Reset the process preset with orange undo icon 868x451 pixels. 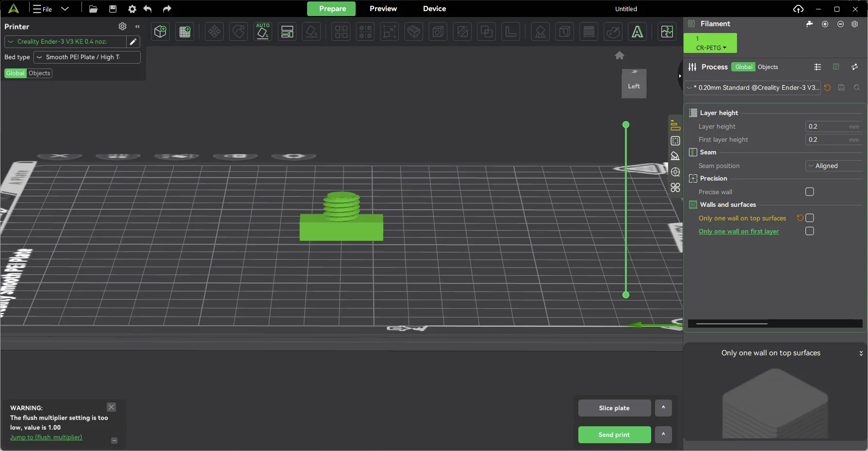(x=828, y=88)
